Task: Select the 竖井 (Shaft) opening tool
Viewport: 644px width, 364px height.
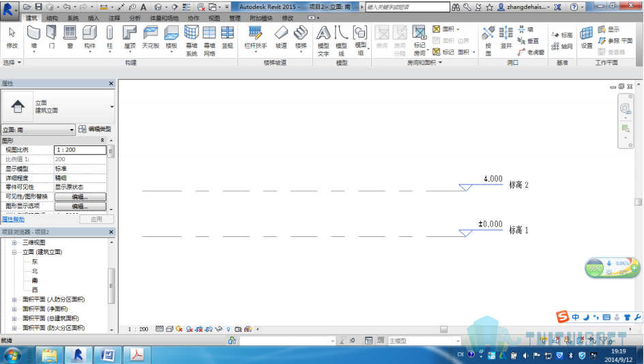Action: coord(506,37)
